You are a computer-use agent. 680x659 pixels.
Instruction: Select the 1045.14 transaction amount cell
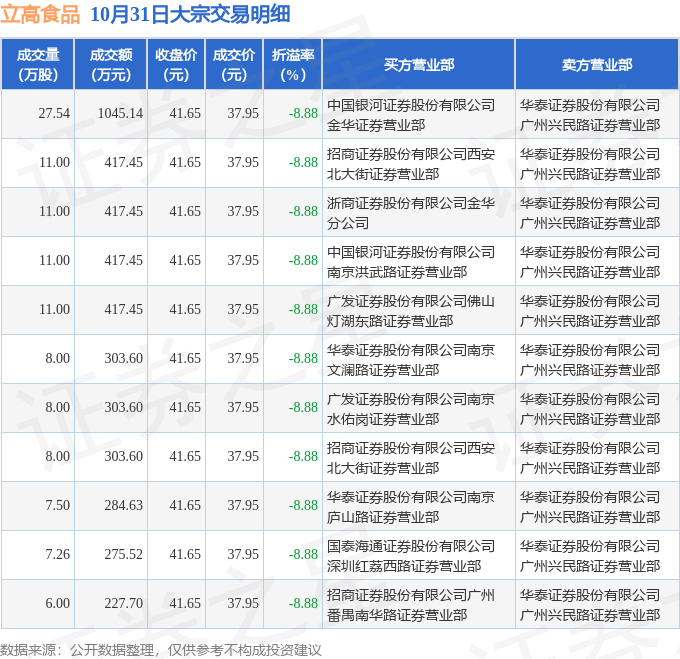click(120, 114)
